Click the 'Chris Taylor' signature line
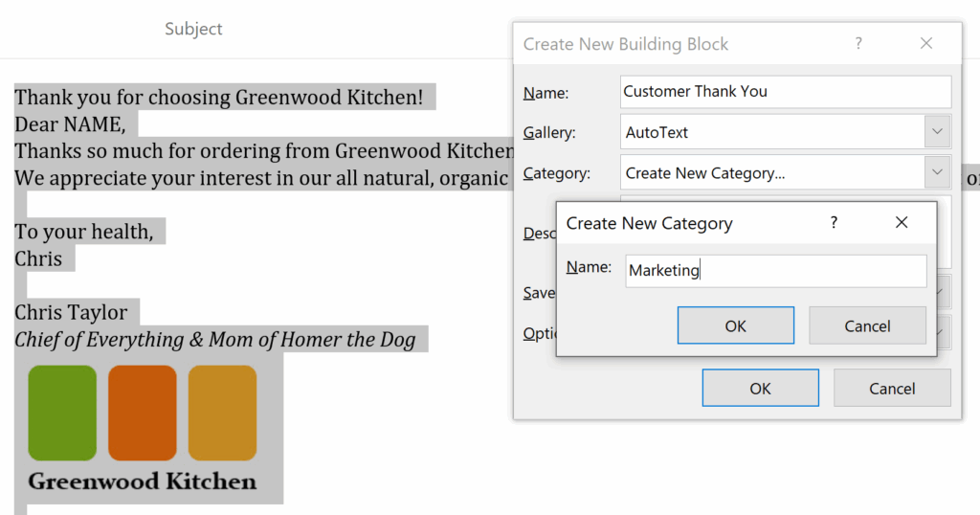The image size is (980, 515). 71,312
